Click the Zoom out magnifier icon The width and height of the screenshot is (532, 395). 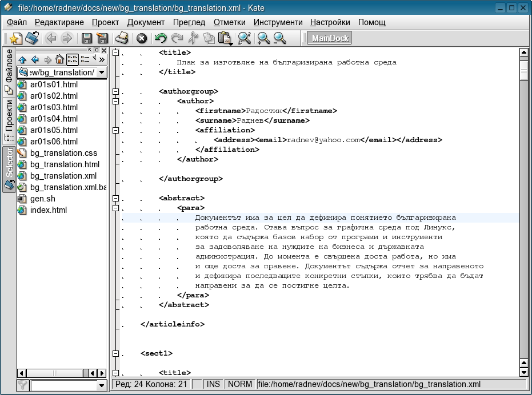click(279, 39)
